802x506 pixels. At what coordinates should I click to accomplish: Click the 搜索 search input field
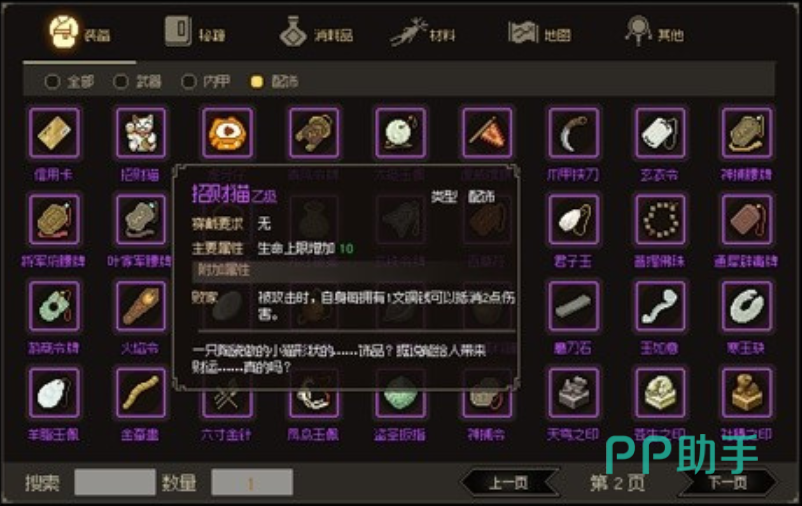[x=115, y=482]
